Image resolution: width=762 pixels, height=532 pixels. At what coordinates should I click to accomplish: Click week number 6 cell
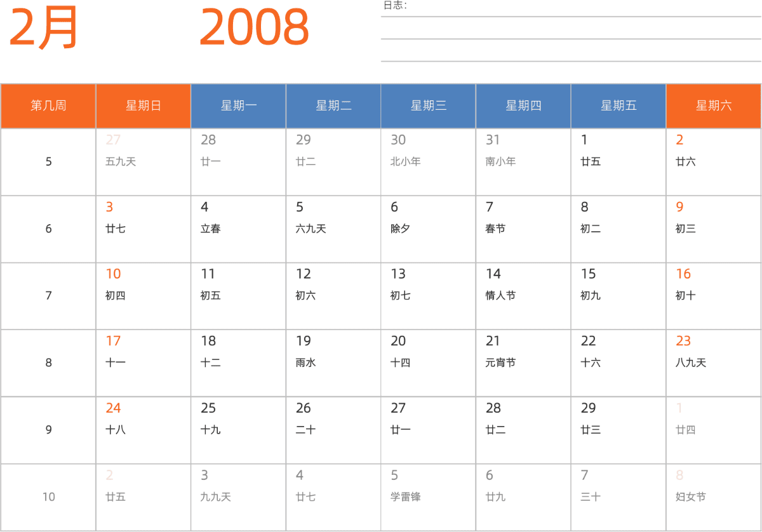point(48,229)
